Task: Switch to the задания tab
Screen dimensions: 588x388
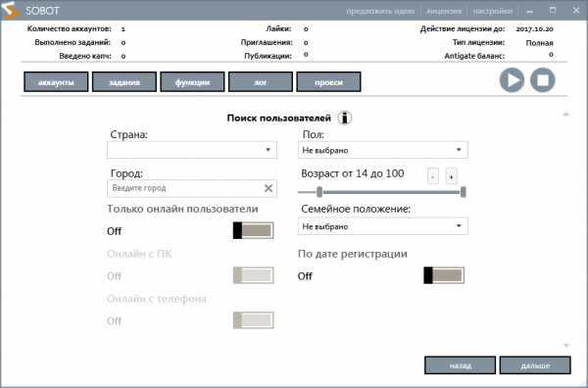Action: [x=124, y=82]
